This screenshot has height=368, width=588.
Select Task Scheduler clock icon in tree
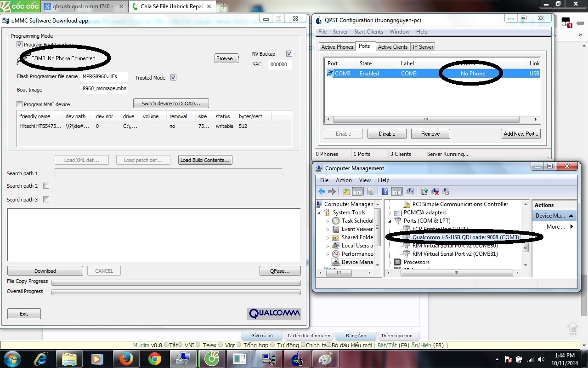336,221
